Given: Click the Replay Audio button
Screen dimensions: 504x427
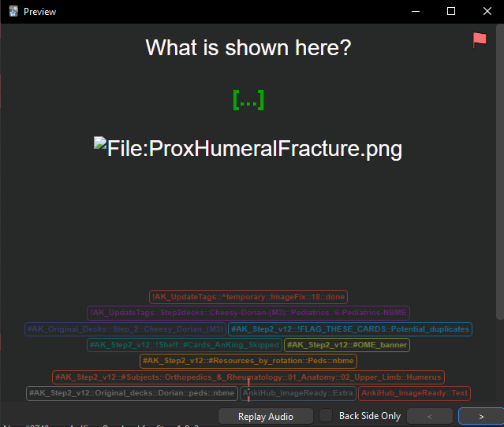Looking at the screenshot, I should [x=266, y=417].
